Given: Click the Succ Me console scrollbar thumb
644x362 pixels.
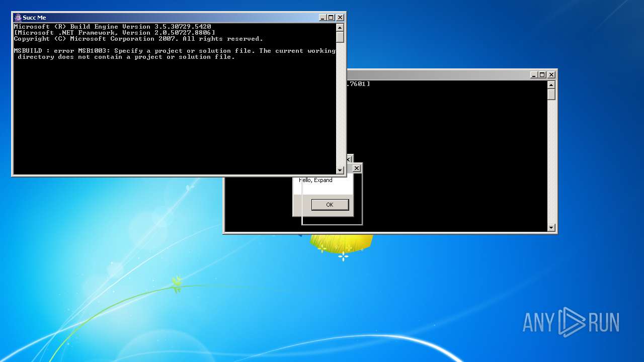Looking at the screenshot, I should (340, 37).
